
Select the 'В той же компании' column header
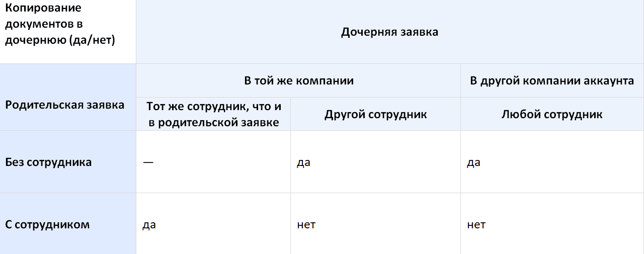coord(298,80)
